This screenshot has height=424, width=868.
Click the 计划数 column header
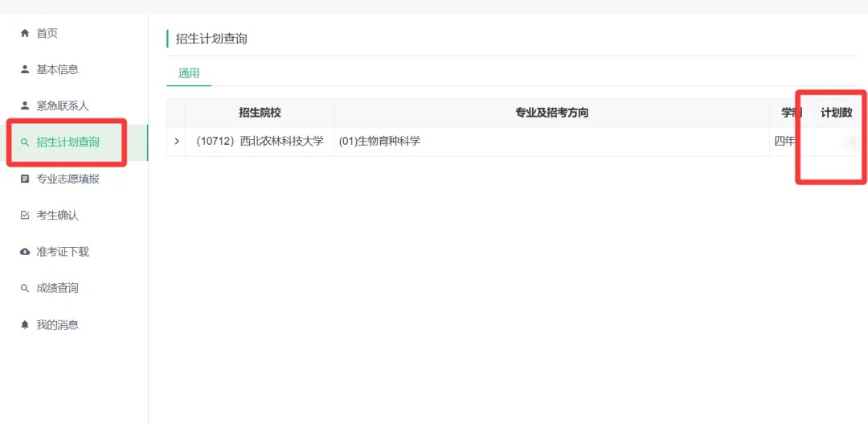coord(836,113)
